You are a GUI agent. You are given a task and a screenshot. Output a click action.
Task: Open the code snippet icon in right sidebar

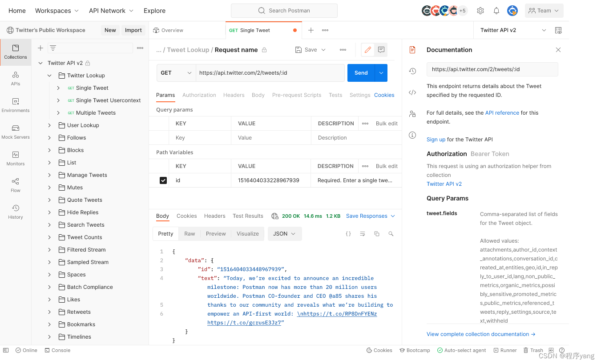coord(412,92)
